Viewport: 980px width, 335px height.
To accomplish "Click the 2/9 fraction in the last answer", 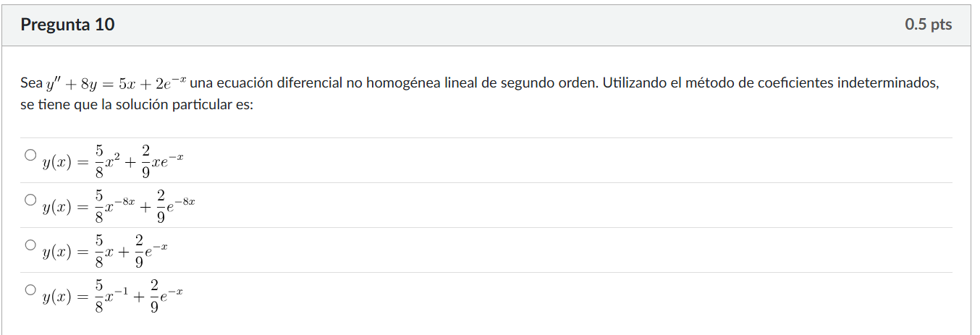I will (x=155, y=296).
